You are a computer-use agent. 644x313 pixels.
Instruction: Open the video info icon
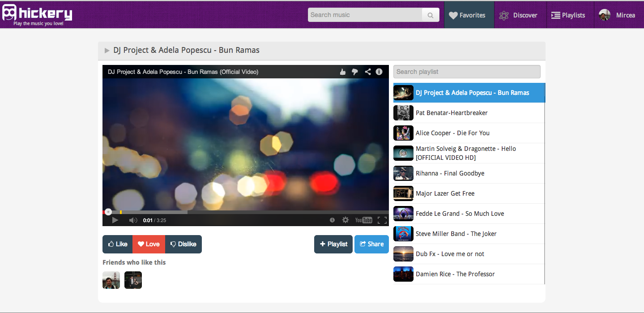pyautogui.click(x=379, y=72)
